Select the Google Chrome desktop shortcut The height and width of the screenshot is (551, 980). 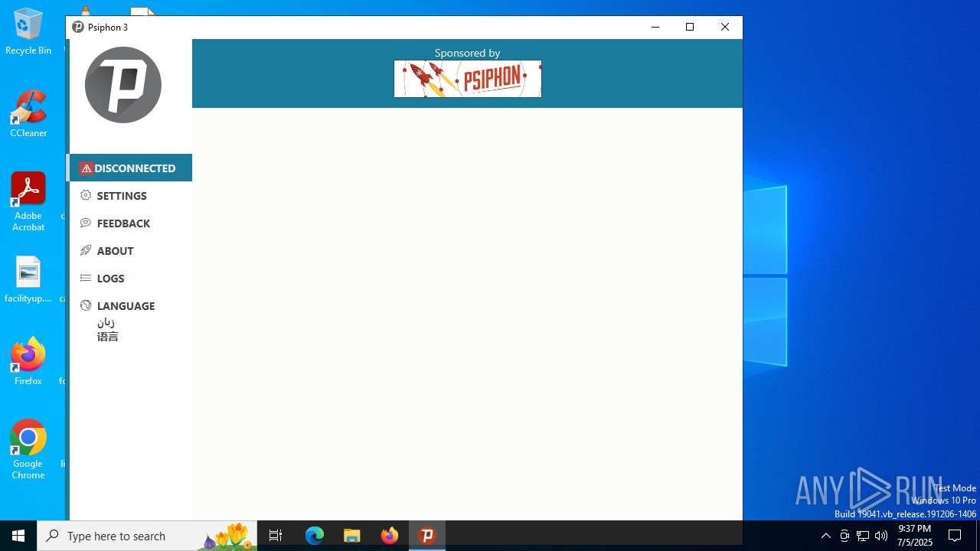coord(28,450)
